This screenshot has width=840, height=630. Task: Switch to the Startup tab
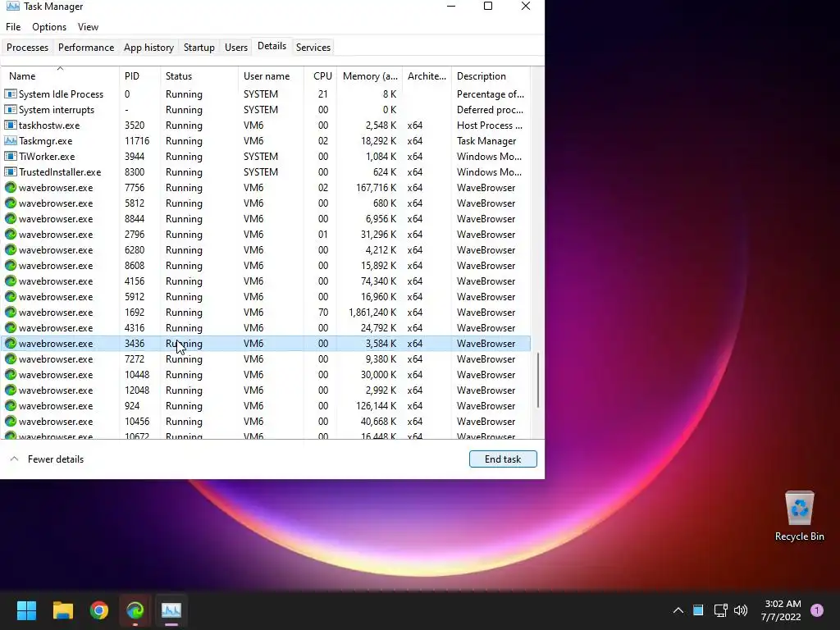(199, 47)
